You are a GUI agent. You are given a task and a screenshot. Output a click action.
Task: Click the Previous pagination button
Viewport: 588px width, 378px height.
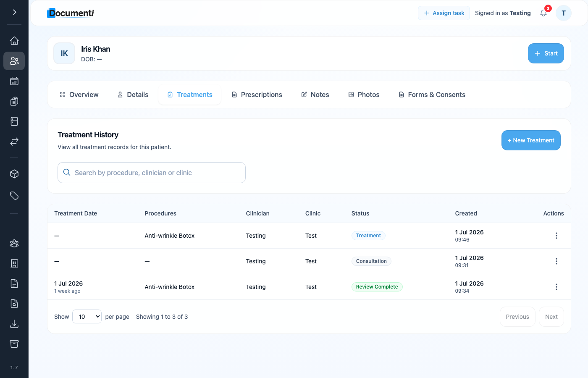pos(517,317)
